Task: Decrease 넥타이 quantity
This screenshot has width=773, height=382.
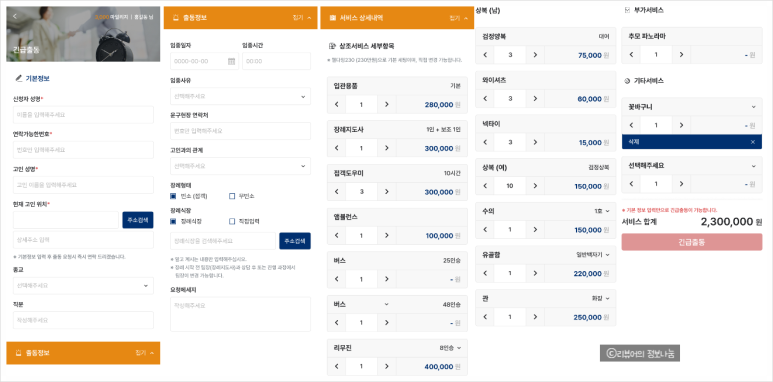Action: point(485,142)
